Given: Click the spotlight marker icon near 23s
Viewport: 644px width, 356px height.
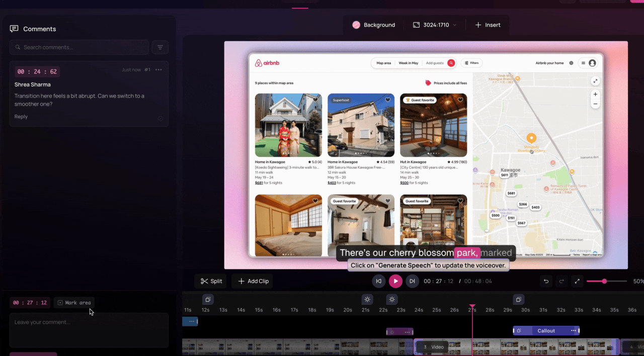Looking at the screenshot, I should pyautogui.click(x=392, y=299).
